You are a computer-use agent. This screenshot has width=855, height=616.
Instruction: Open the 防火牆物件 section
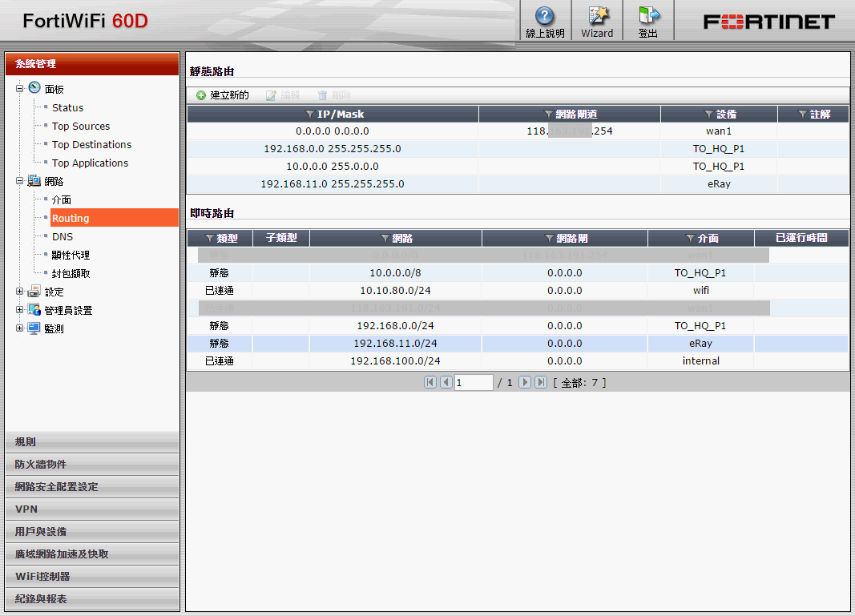(x=92, y=465)
